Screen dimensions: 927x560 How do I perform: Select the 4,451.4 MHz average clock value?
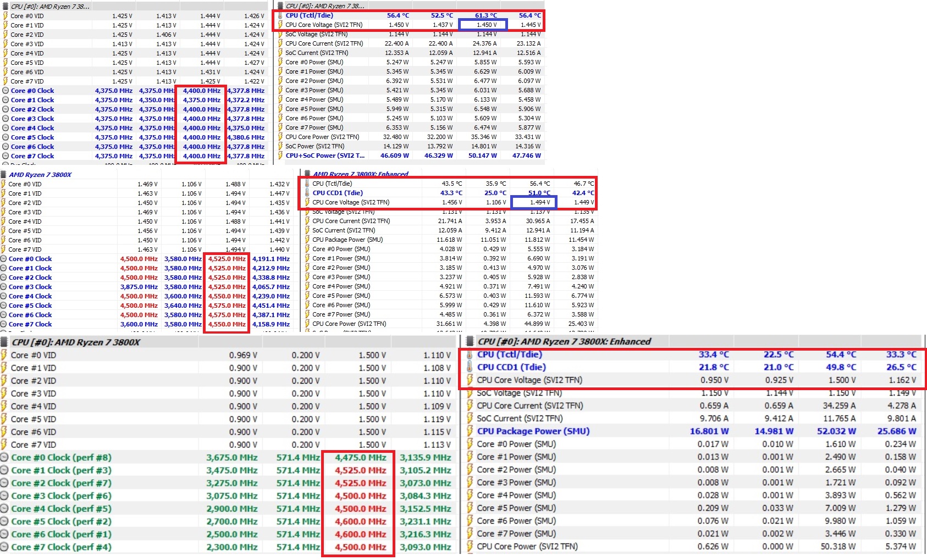(271, 306)
